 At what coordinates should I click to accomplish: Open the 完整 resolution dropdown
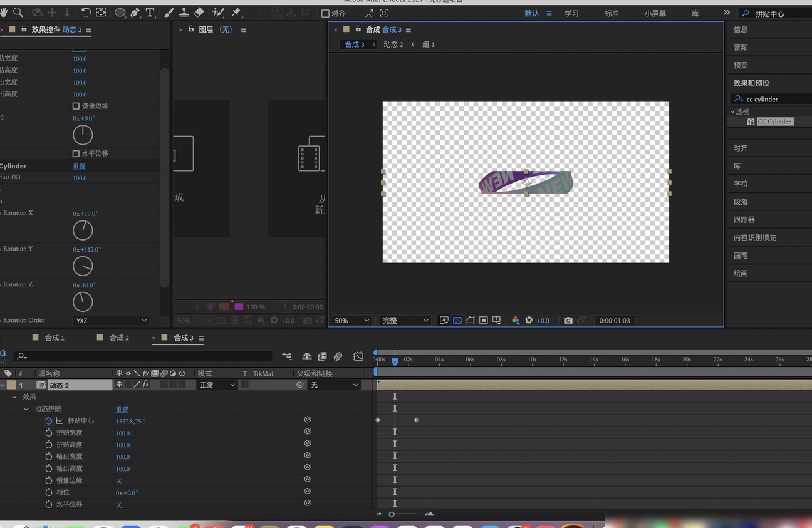405,320
